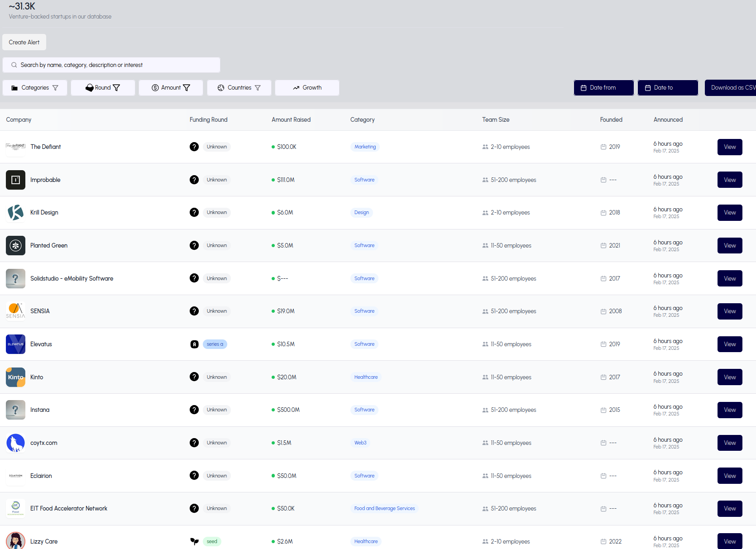Sort by the Funding Round column header

(208, 119)
